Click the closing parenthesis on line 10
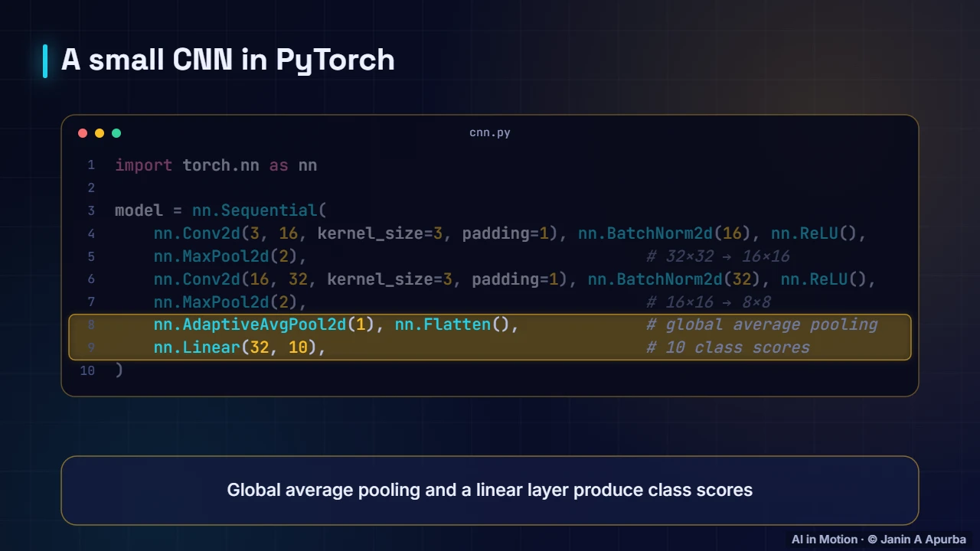The width and height of the screenshot is (980, 551). (x=119, y=370)
